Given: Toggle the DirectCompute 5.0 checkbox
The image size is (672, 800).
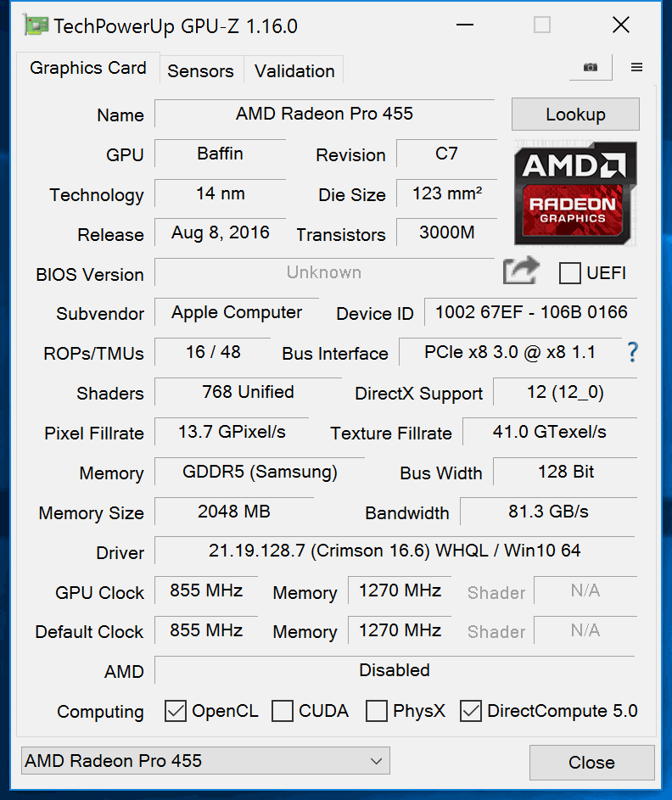Looking at the screenshot, I should [470, 711].
